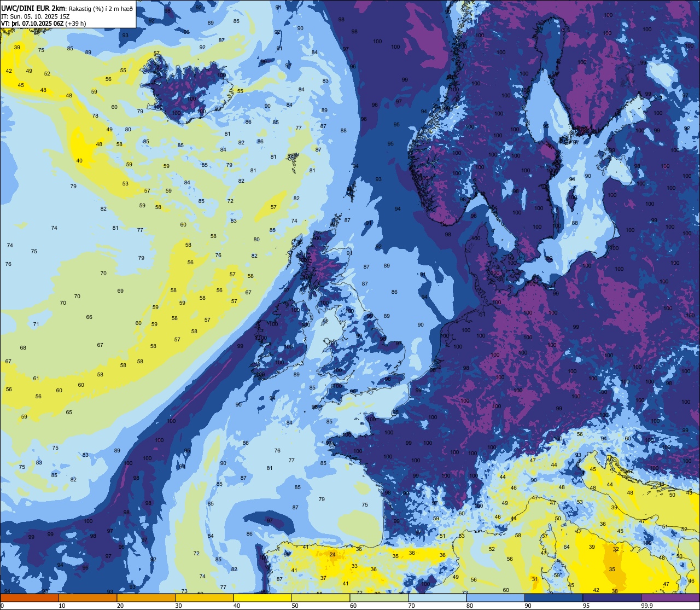Click the purple above-99.9 legend swatch
Image resolution: width=700 pixels, height=610 pixels.
coord(671,597)
